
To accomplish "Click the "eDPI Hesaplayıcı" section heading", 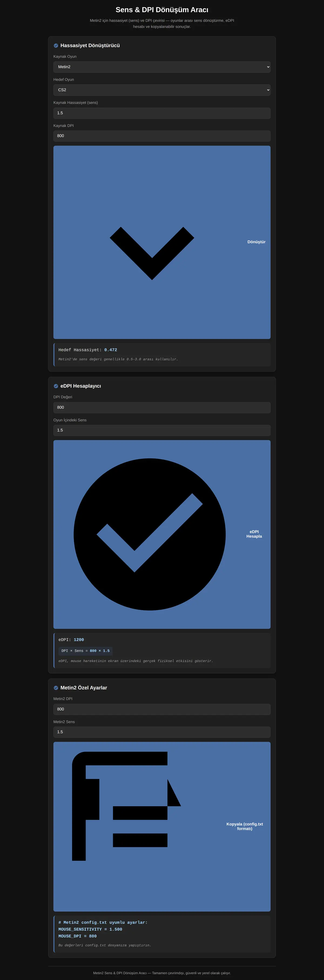I will coord(80,386).
